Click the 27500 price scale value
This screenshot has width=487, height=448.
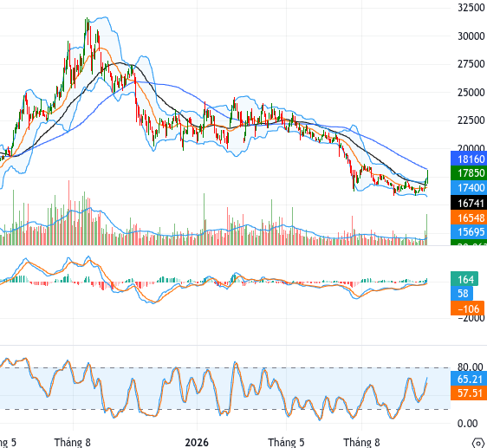click(x=471, y=64)
